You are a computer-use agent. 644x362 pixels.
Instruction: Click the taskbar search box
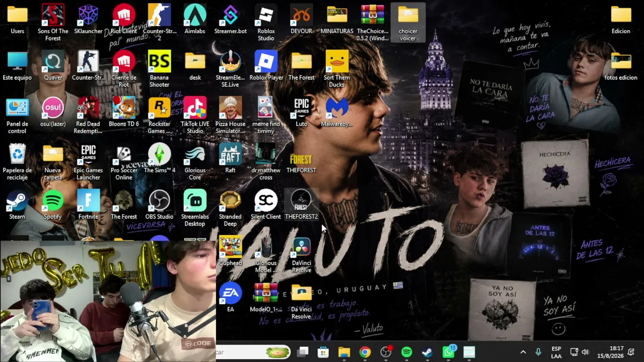click(253, 352)
